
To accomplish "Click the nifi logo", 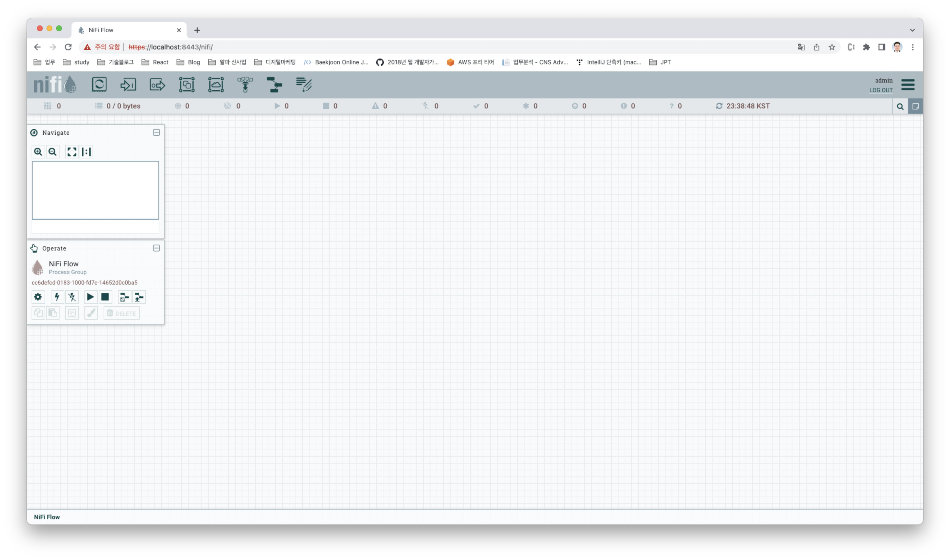I will coord(55,84).
